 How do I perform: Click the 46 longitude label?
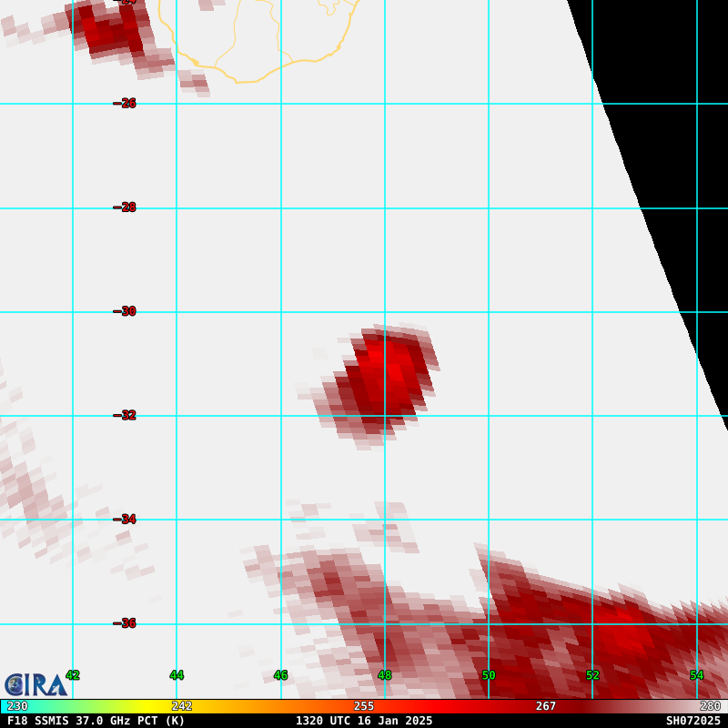pos(280,675)
